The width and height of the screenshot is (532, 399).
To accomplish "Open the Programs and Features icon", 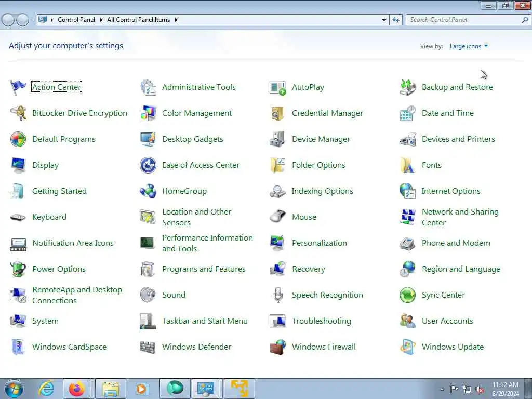I will click(x=148, y=269).
